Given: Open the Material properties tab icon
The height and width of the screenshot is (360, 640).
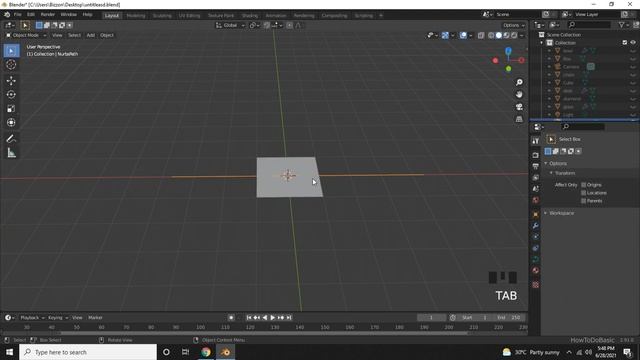Looking at the screenshot, I should [536, 271].
